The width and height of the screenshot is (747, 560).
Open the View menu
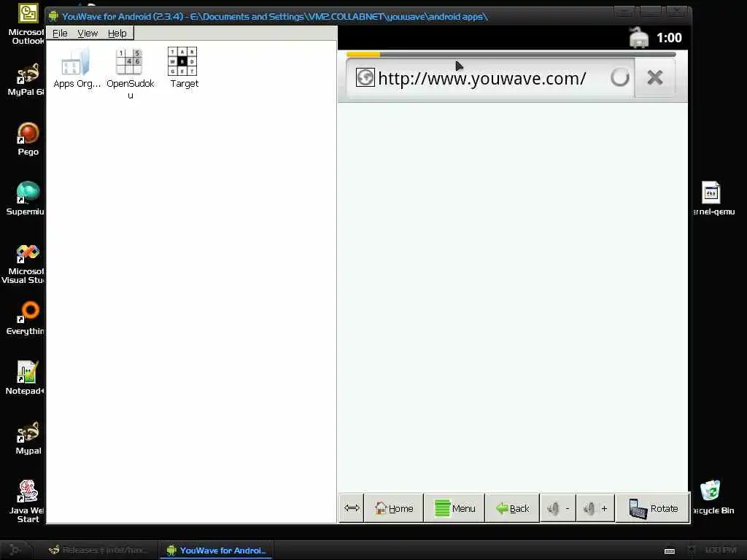[x=88, y=34]
